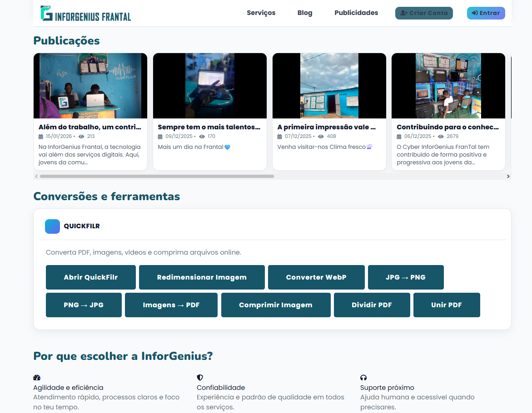The height and width of the screenshot is (413, 532).
Task: Click calendar icon beside 09/12/2025
Action: (160, 137)
